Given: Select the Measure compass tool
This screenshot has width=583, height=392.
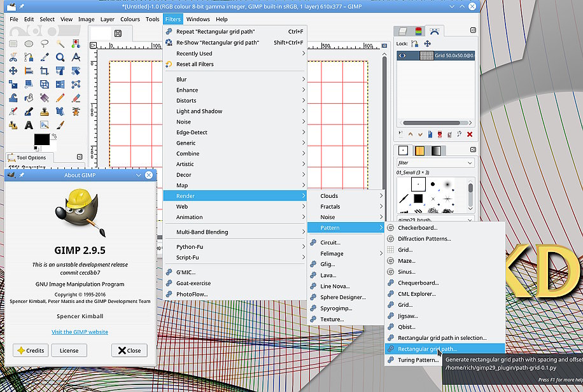Looking at the screenshot, I should pos(76,57).
